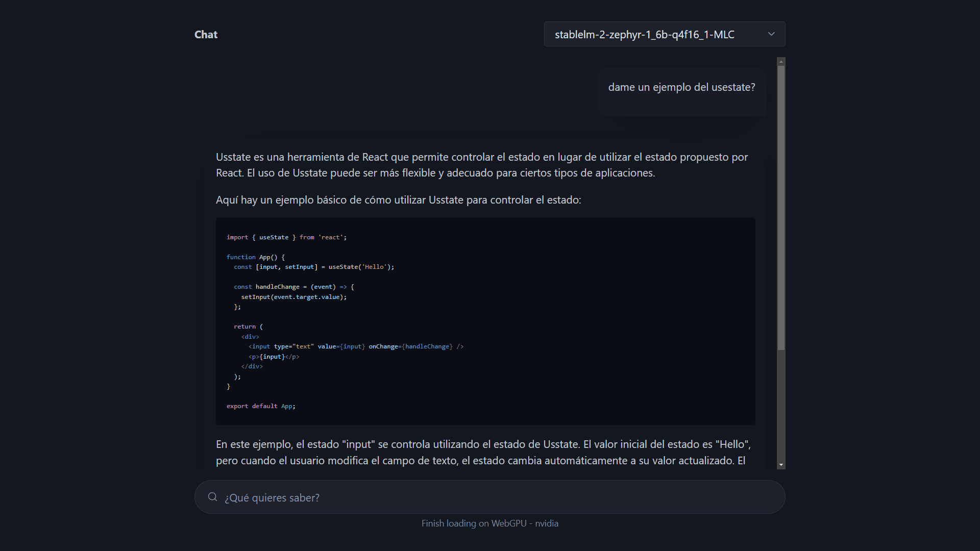Click the "export default App;" code line
980x551 pixels.
coord(261,406)
